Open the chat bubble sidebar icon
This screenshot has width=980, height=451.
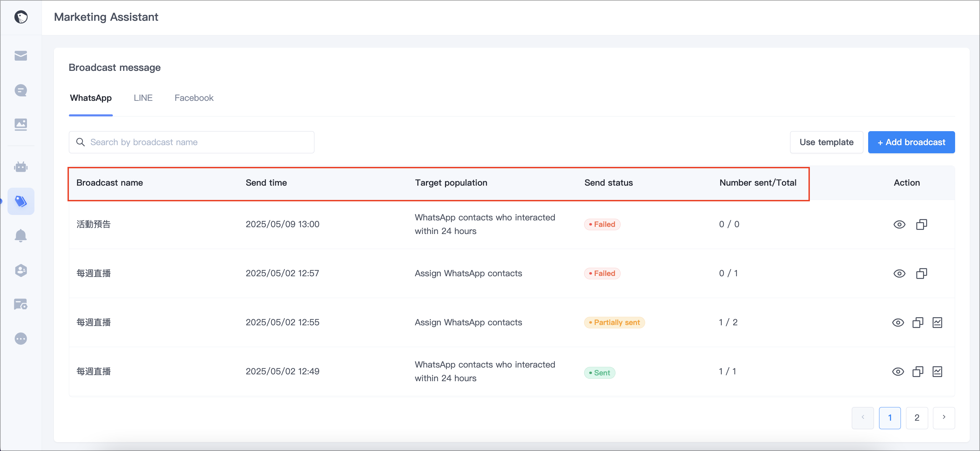pyautogui.click(x=21, y=90)
